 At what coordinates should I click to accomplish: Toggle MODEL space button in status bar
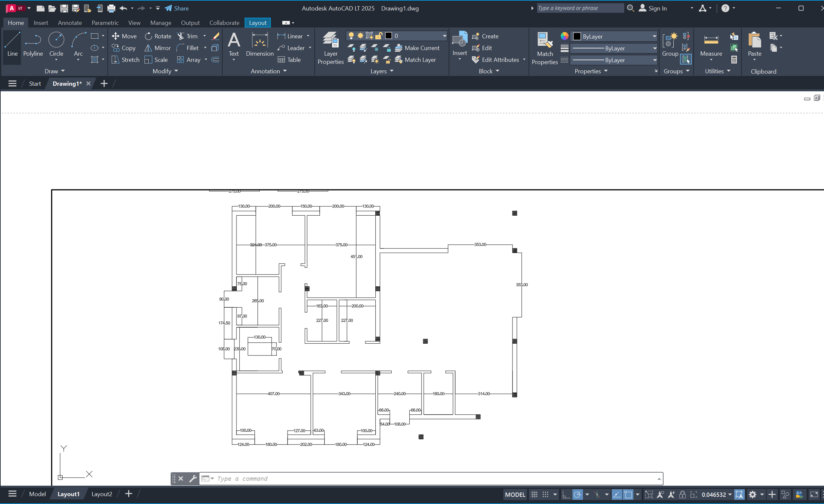pyautogui.click(x=515, y=494)
